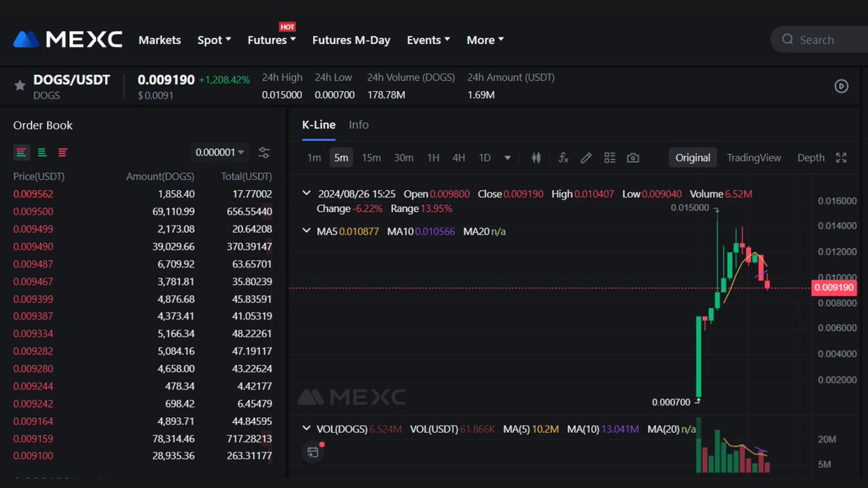Switch to the Info tab

[x=359, y=124]
